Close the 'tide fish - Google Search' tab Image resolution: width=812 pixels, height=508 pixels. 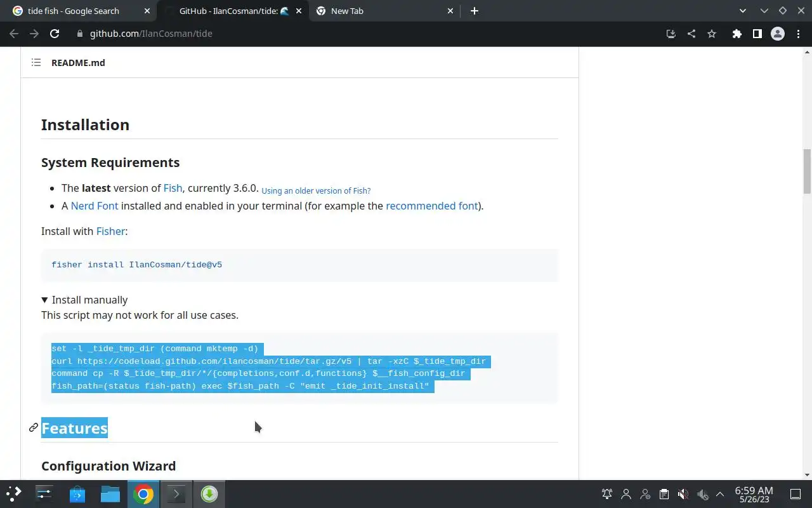[x=148, y=11]
